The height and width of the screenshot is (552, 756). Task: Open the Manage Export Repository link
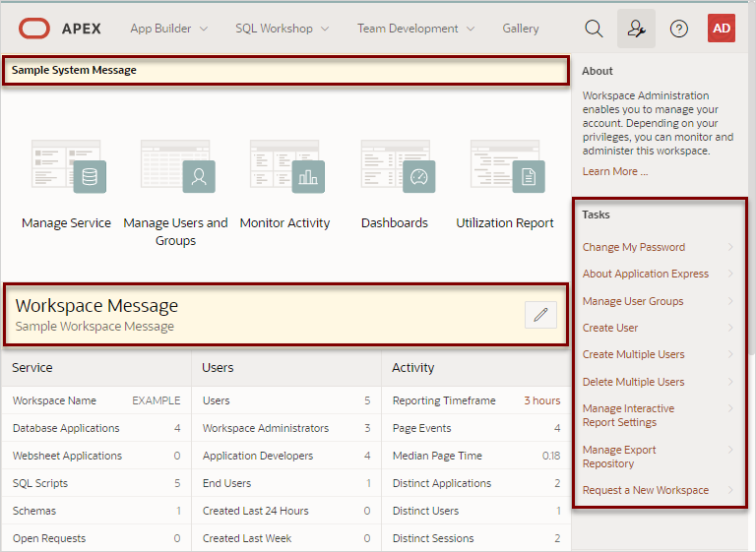pos(619,457)
